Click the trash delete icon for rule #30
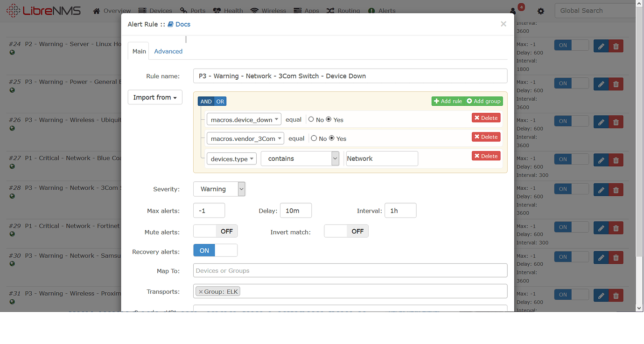This screenshot has height=344, width=644. pyautogui.click(x=616, y=257)
